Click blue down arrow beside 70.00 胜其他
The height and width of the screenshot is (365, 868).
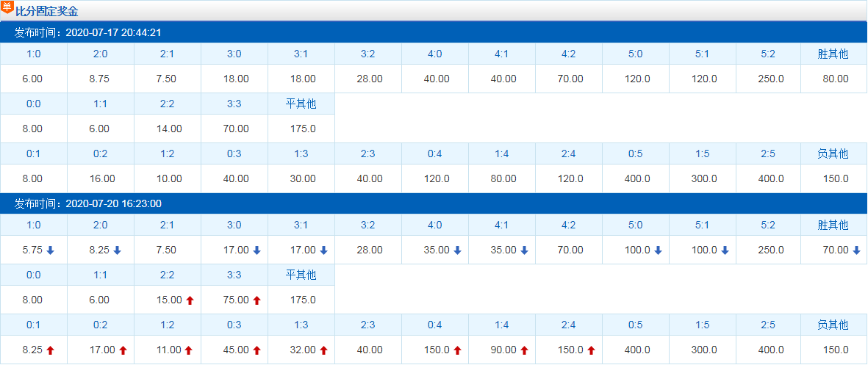click(857, 250)
